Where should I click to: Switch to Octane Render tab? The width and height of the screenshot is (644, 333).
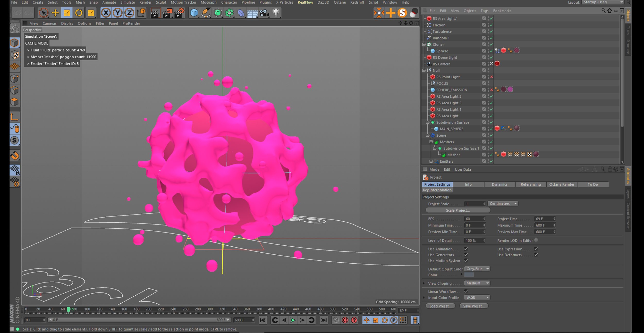click(562, 184)
